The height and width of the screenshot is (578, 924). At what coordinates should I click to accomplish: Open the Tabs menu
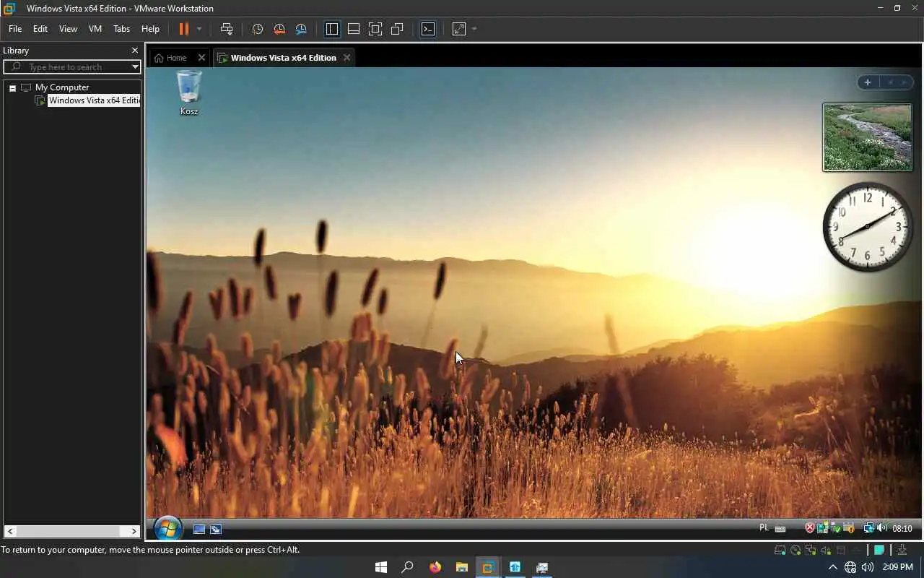[x=122, y=29]
